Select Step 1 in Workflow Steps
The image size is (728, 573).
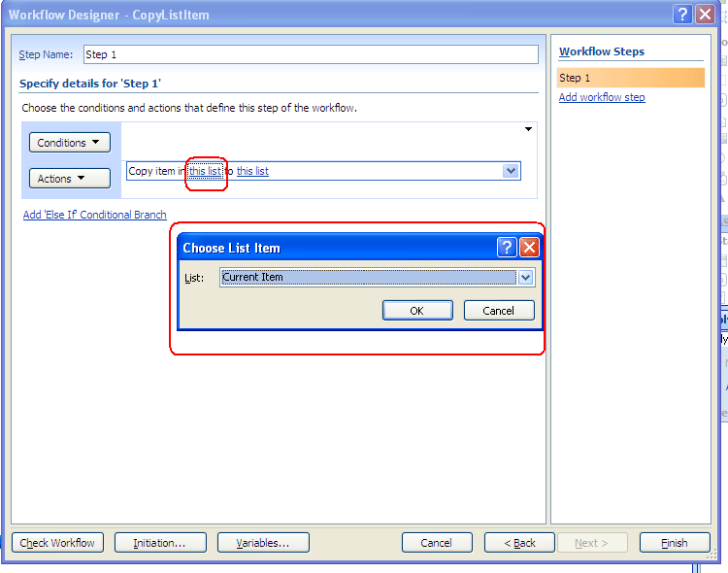[631, 78]
